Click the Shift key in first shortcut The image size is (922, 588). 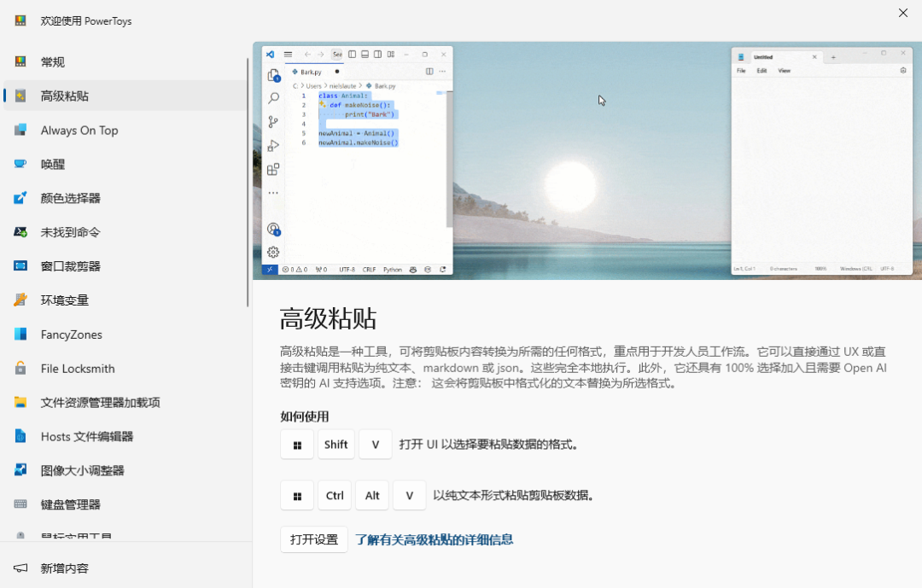pyautogui.click(x=336, y=445)
